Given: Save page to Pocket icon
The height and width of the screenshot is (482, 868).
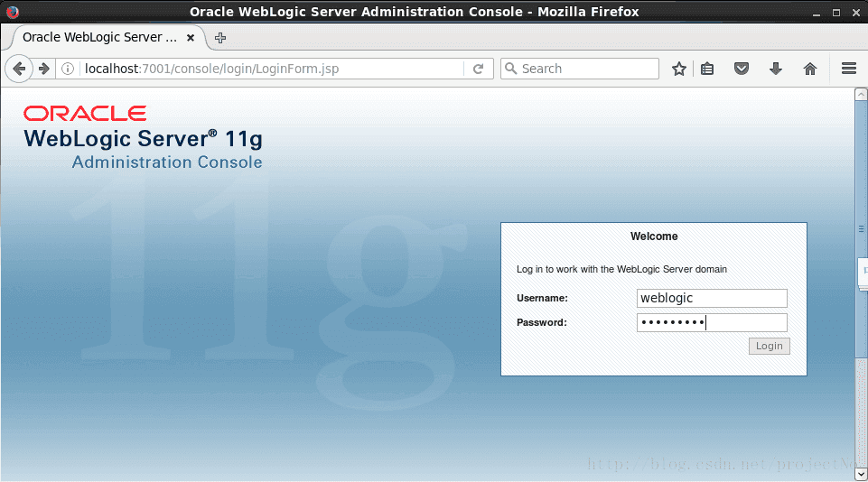Looking at the screenshot, I should [742, 69].
